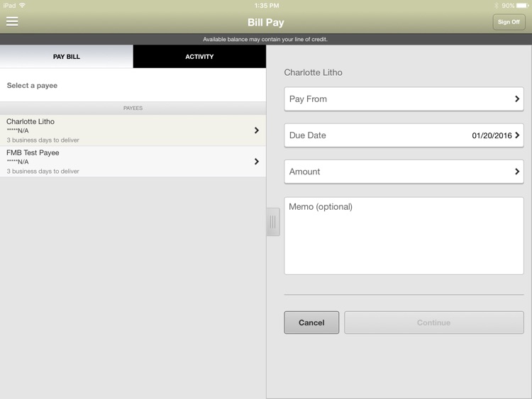This screenshot has width=532, height=399.
Task: Tap the Wi-Fi status icon
Action: click(23, 6)
